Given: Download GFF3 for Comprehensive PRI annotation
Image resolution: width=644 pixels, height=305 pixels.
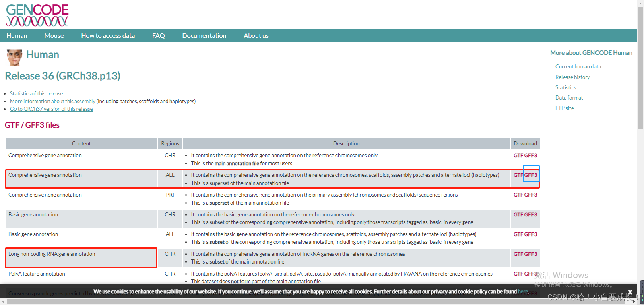Looking at the screenshot, I should [x=530, y=195].
